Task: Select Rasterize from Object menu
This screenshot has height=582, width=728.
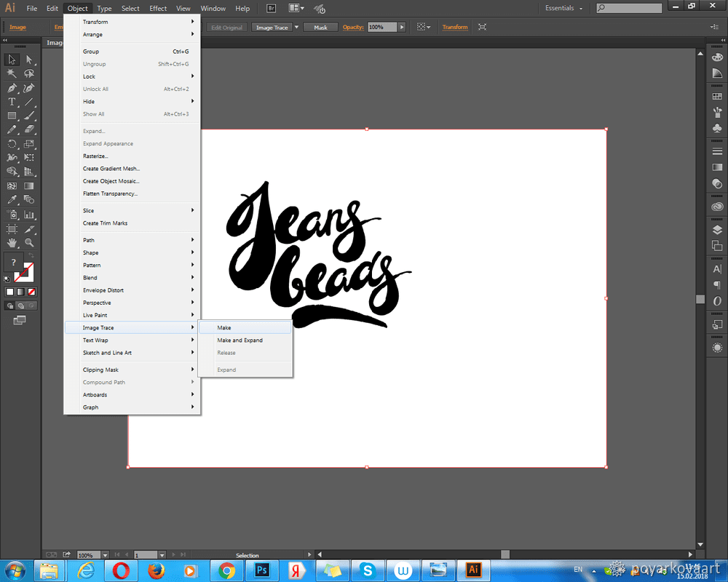Action: click(x=132, y=156)
